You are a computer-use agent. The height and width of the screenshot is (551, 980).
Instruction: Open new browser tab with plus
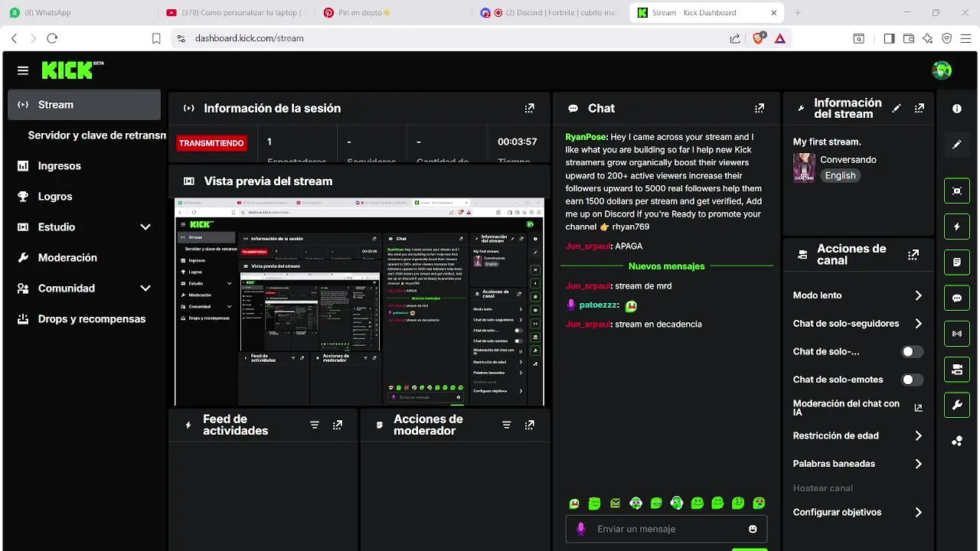pos(798,12)
